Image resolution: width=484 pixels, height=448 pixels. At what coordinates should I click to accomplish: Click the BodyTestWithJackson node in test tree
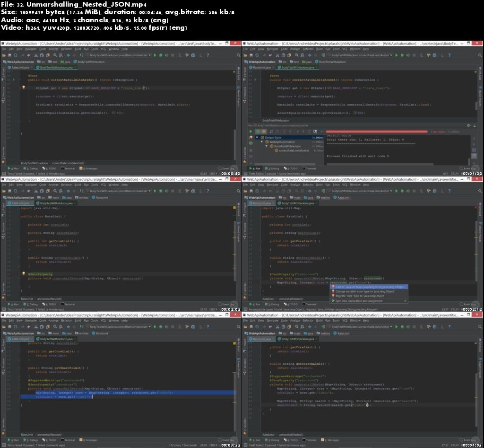click(287, 146)
